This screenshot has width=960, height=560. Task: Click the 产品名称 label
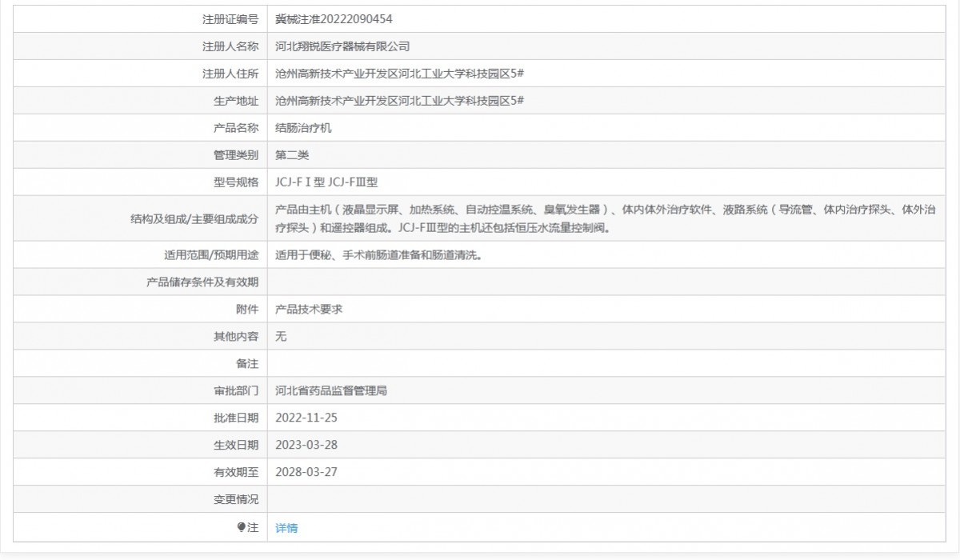(x=237, y=128)
